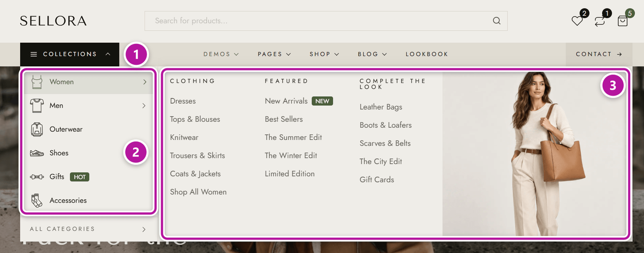Click the hamburger icon beside Collections
Screen dimensions: 644x253
34,54
